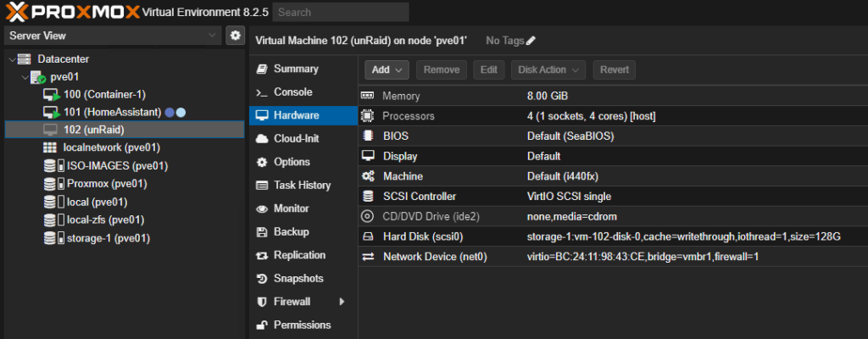
Task: Click the pencil icon to edit tags
Action: (x=531, y=41)
